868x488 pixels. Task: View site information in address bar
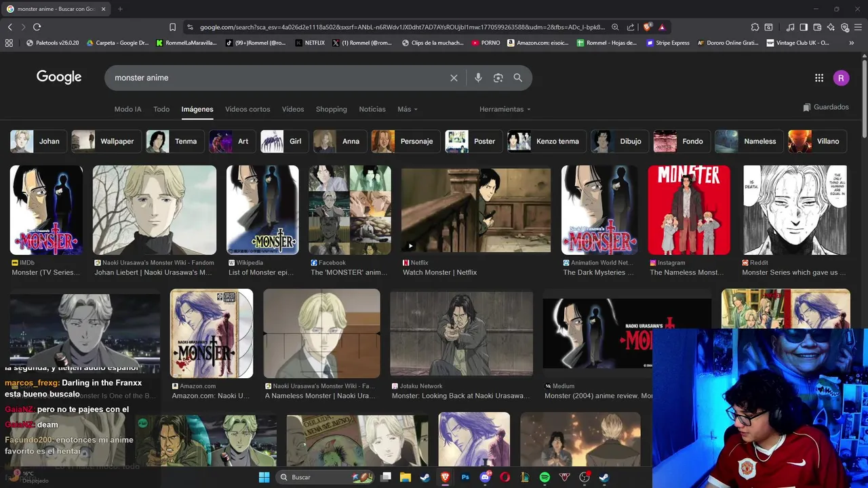[190, 27]
